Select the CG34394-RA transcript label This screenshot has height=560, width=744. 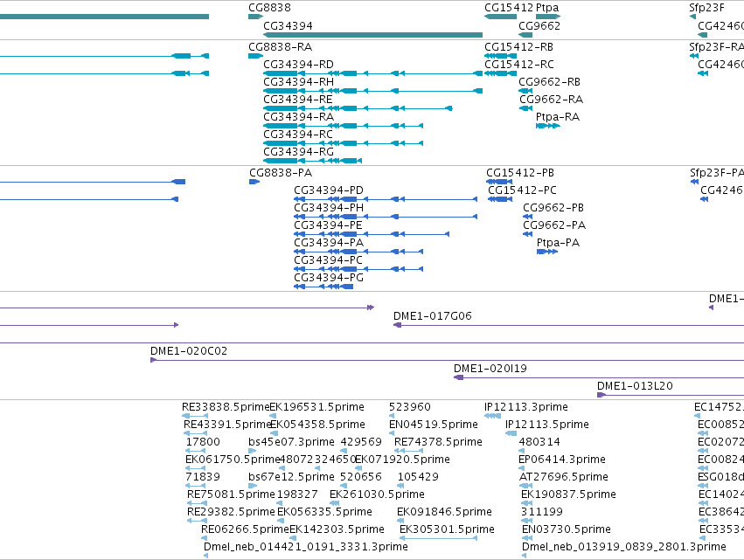pos(298,117)
